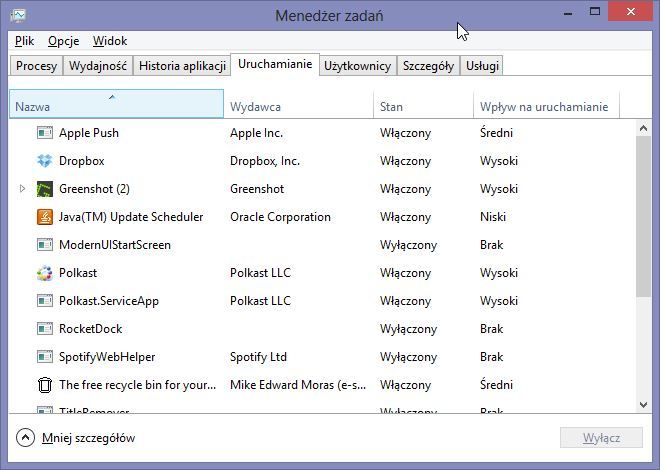Select the Polkast entry name
This screenshot has width=660, height=470.
78,273
